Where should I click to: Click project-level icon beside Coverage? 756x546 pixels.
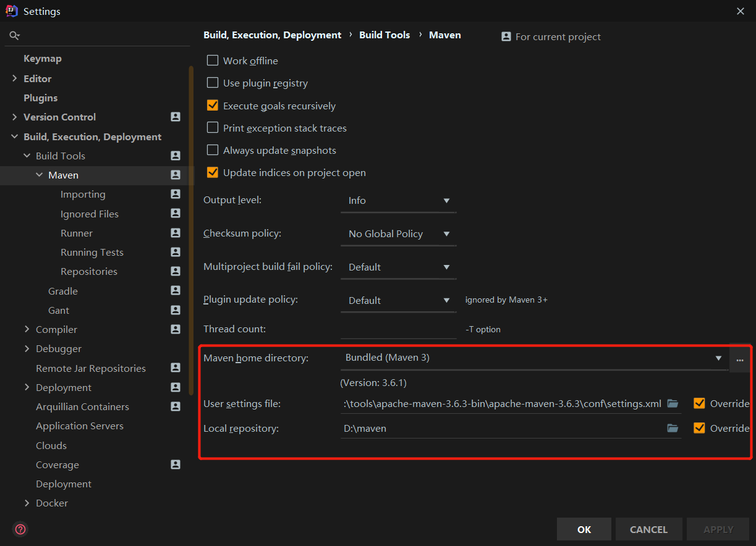176,464
